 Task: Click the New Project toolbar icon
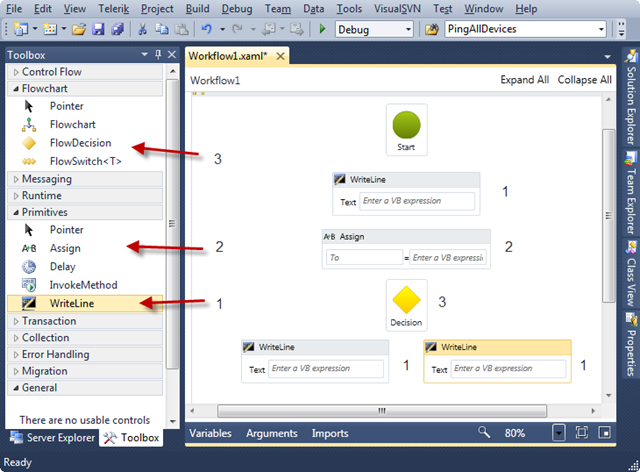point(21,29)
